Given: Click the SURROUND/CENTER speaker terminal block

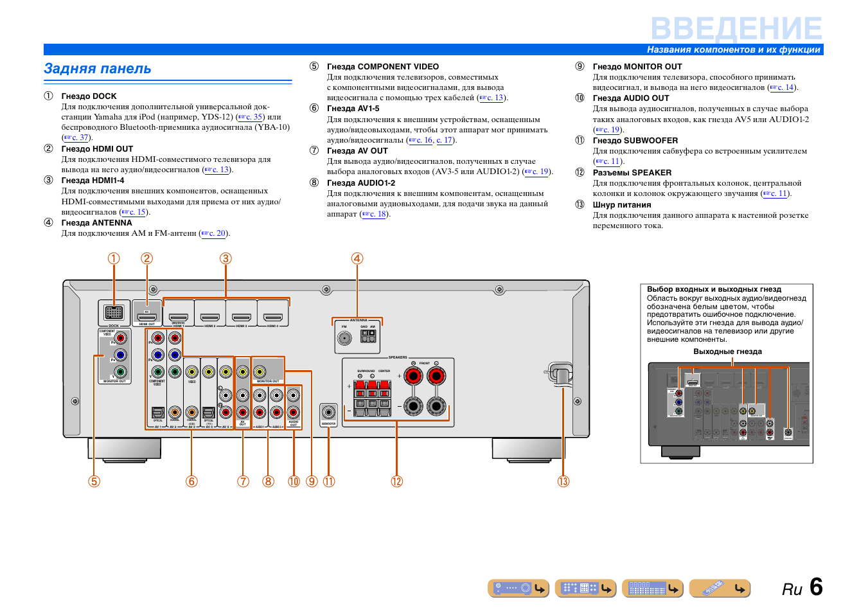Looking at the screenshot, I should [x=373, y=398].
